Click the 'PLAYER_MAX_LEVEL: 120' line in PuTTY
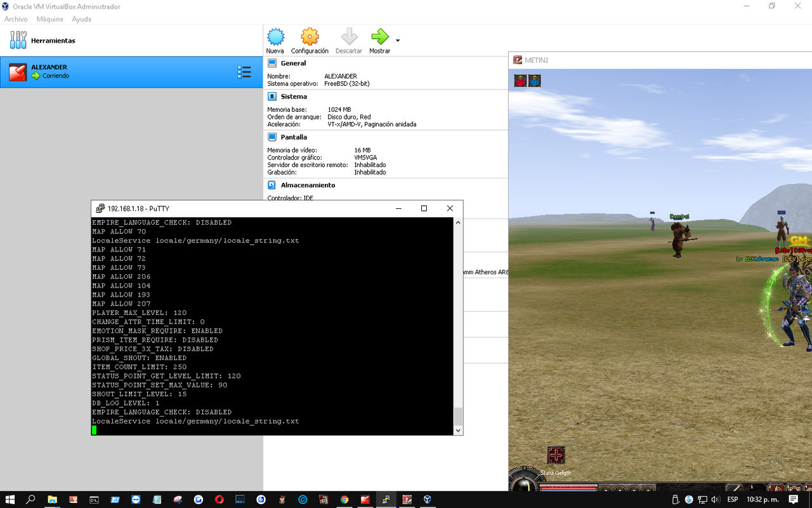The height and width of the screenshot is (508, 812). tap(140, 313)
